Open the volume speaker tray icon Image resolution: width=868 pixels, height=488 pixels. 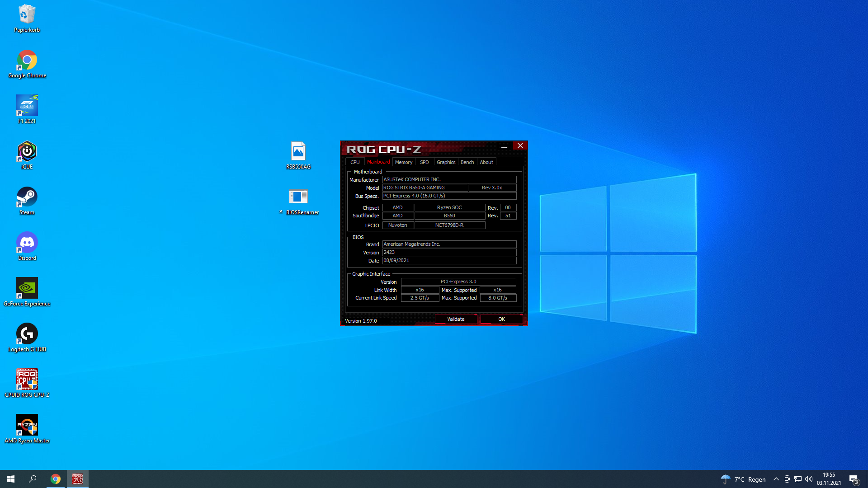[x=809, y=479]
